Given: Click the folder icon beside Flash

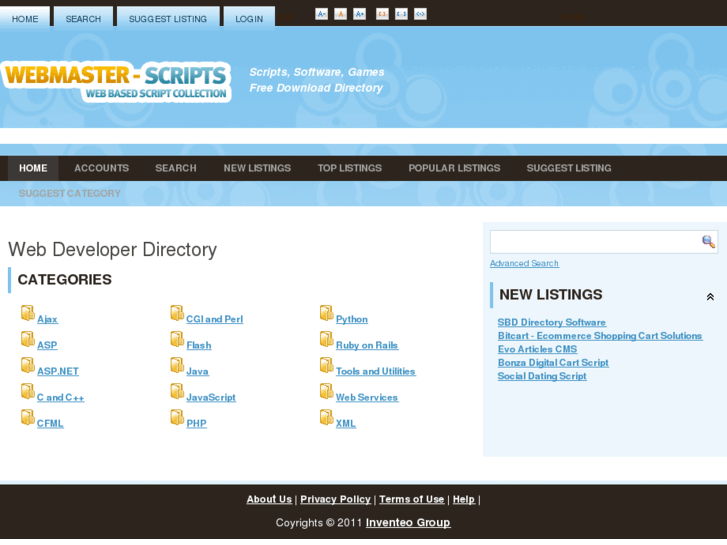Looking at the screenshot, I should [x=177, y=339].
